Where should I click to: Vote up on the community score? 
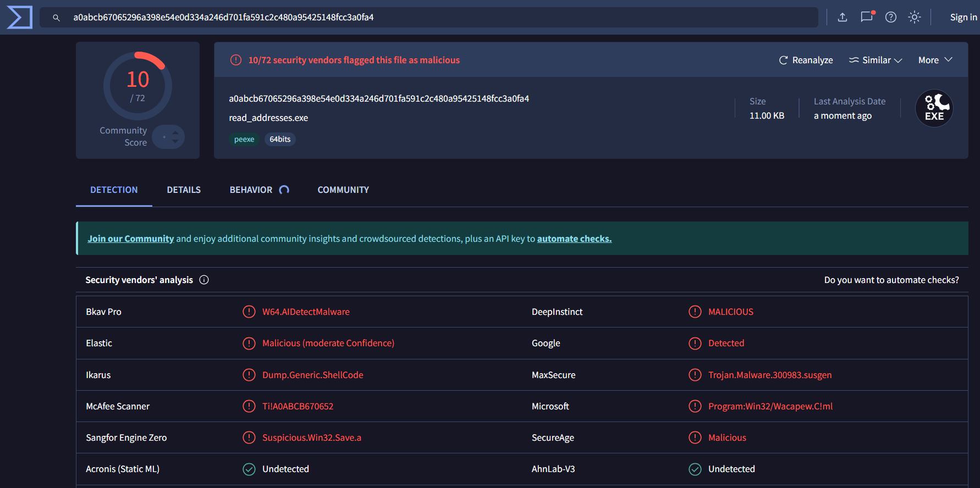pyautogui.click(x=175, y=132)
